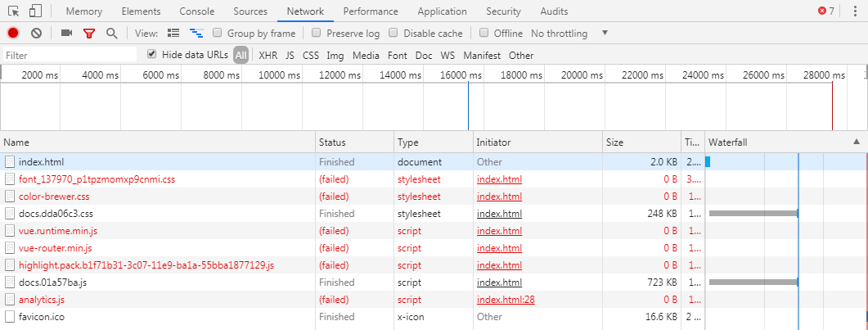Open DevTools three-dot customize menu

857,11
